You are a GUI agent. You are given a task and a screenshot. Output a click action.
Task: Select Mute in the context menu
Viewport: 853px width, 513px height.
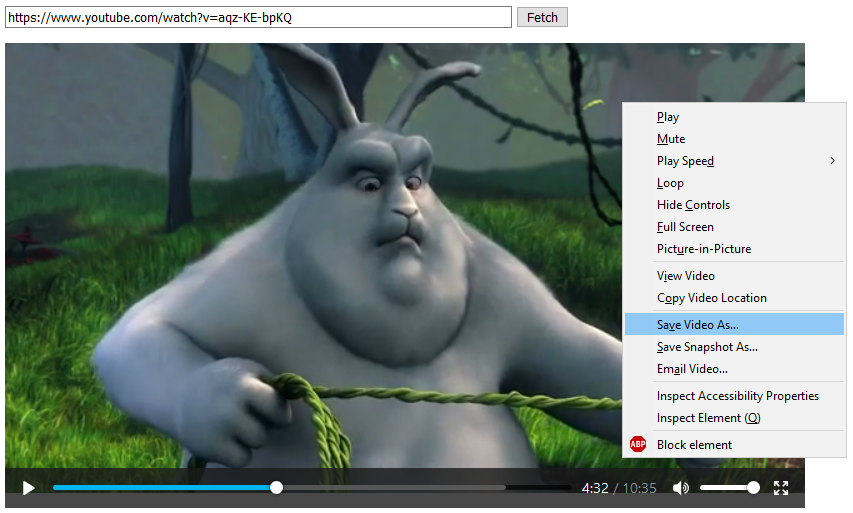(x=734, y=139)
